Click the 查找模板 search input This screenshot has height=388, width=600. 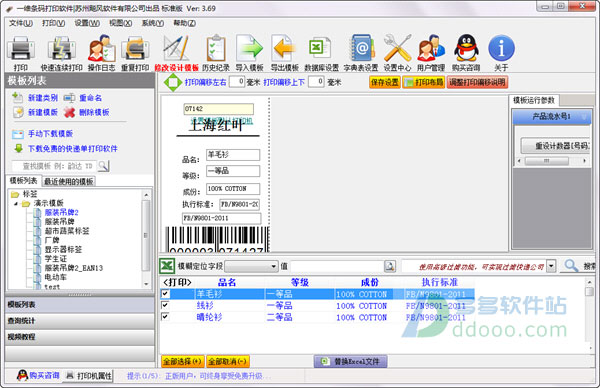(x=55, y=166)
